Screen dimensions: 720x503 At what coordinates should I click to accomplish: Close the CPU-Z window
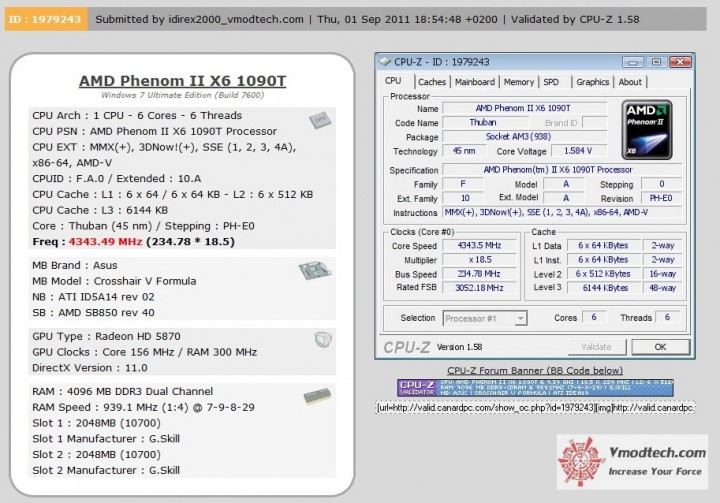coord(681,62)
